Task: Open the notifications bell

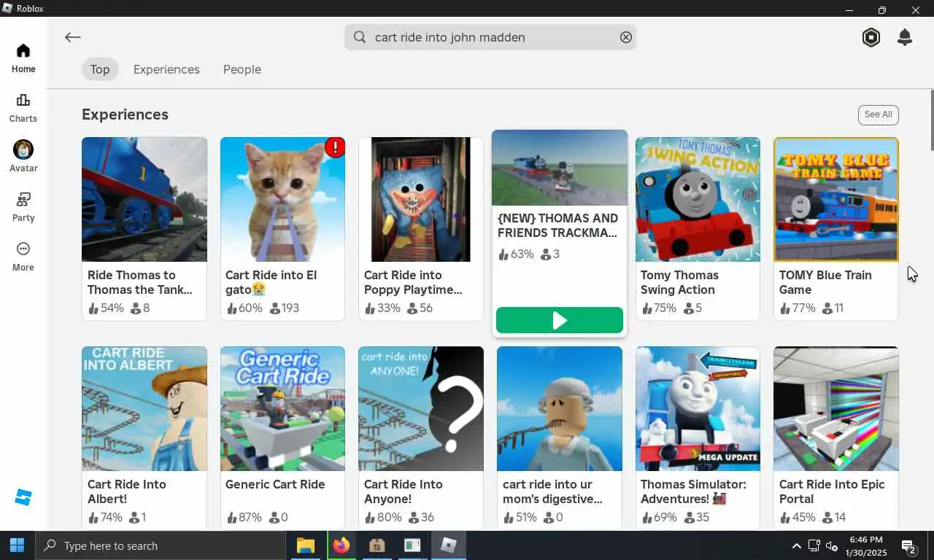Action: pyautogui.click(x=905, y=37)
